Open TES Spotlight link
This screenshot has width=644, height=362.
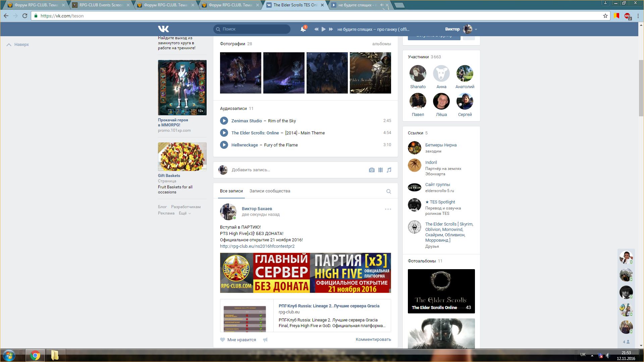440,202
